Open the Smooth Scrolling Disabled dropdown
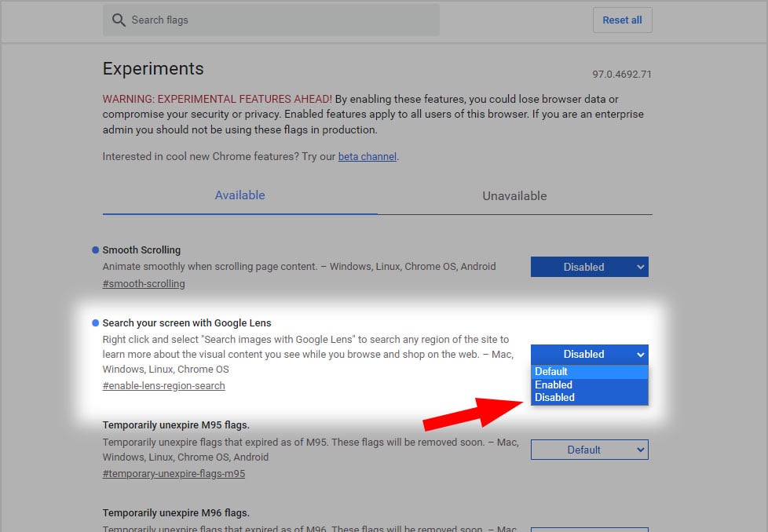 (589, 267)
